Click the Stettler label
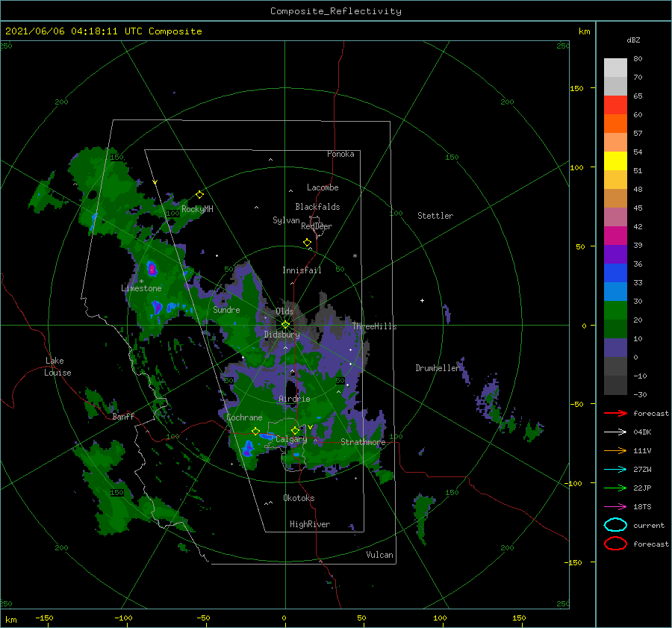 click(x=435, y=216)
